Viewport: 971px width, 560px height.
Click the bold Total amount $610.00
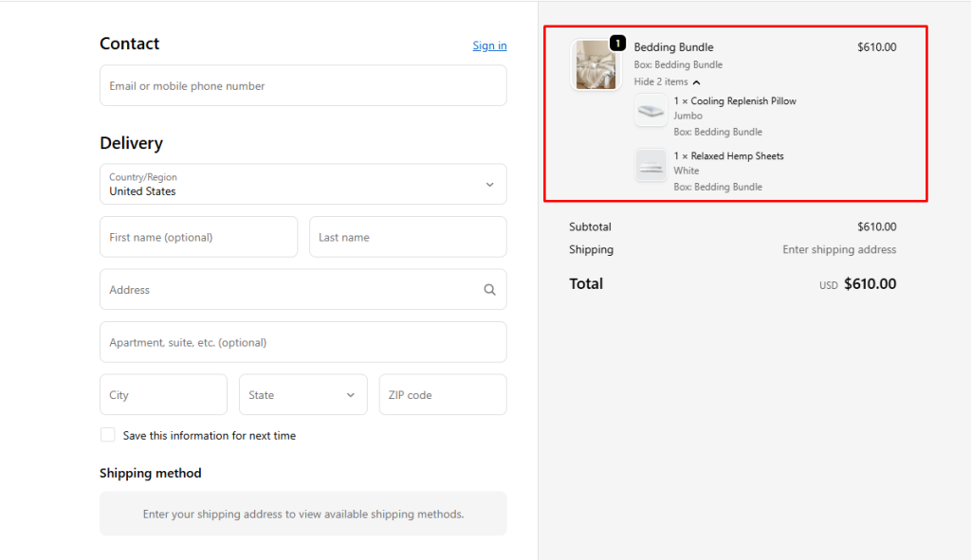click(870, 284)
